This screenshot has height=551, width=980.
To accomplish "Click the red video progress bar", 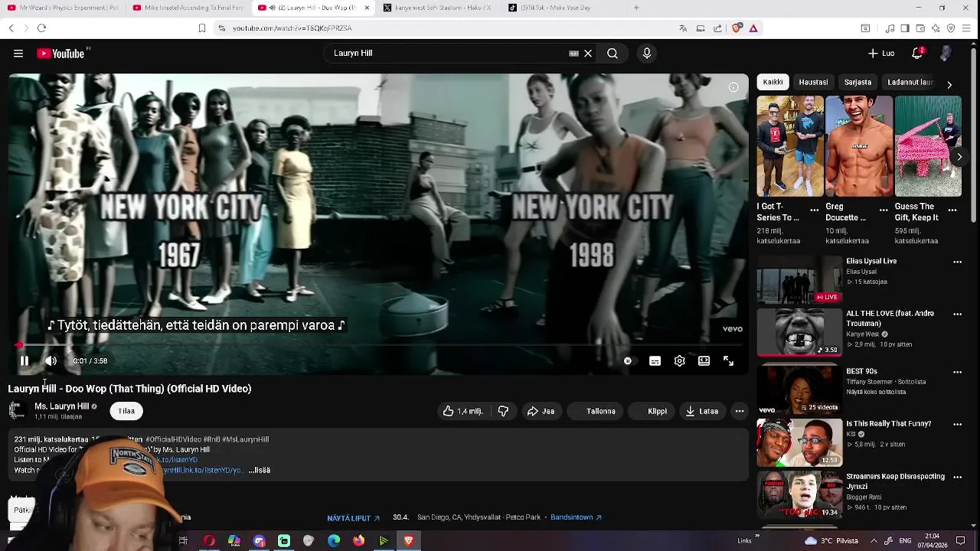I will (x=379, y=345).
